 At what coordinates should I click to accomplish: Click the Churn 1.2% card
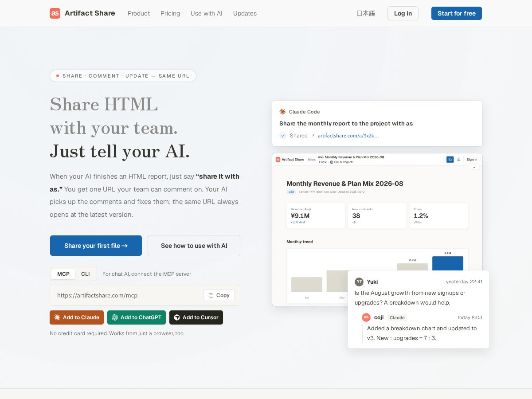438,216
